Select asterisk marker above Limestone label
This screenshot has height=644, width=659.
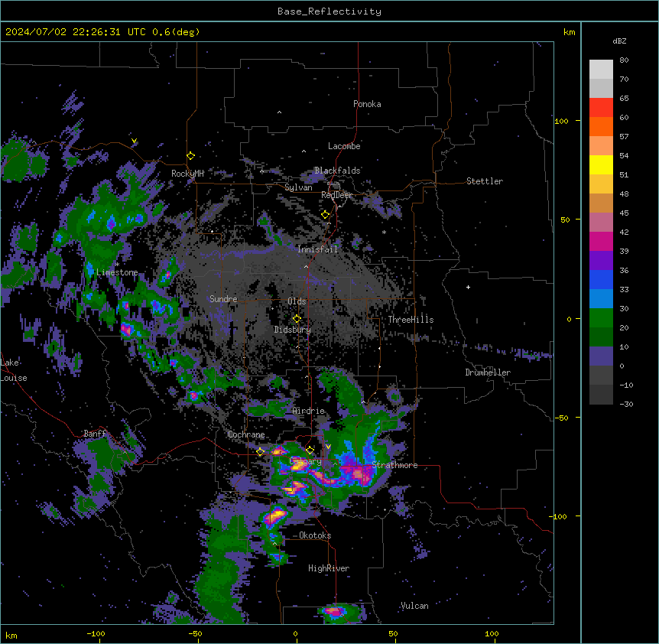117,265
